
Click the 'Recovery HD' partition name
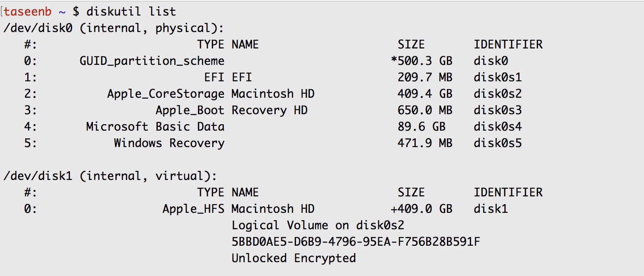269,110
